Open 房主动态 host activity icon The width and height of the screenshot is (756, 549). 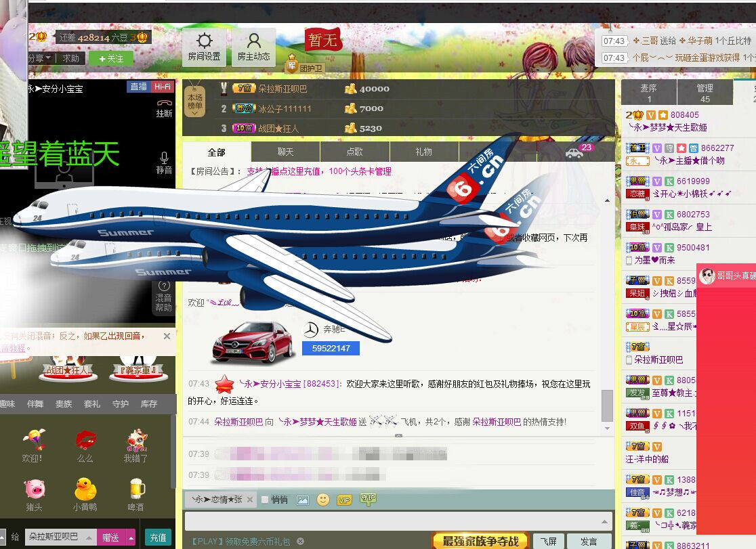click(253, 47)
